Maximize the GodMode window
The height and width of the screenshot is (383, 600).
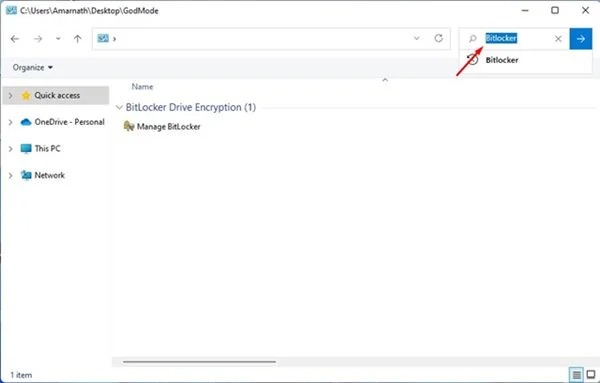point(555,10)
